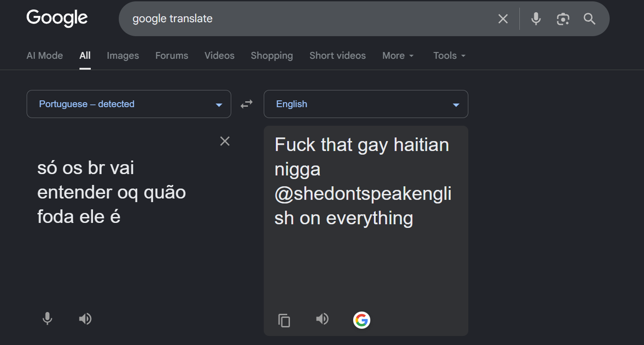
Task: Expand the More search filters menu
Action: coord(398,56)
